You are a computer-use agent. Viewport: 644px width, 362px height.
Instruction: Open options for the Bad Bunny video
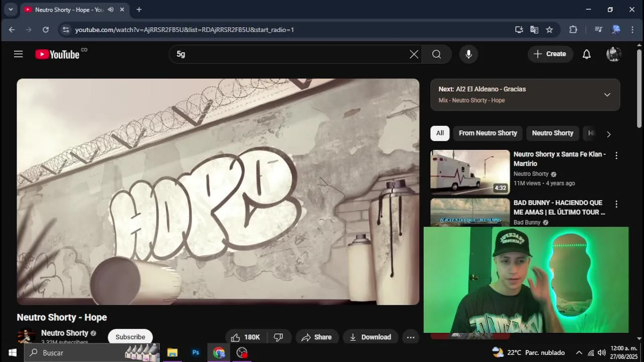616,204
